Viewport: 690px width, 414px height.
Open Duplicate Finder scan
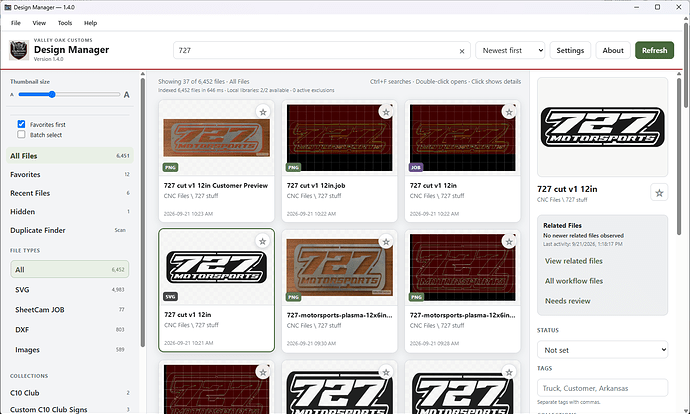pyautogui.click(x=70, y=230)
